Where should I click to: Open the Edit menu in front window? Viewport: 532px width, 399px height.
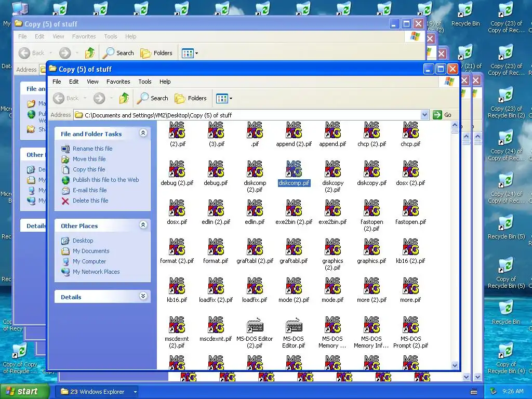coord(74,82)
